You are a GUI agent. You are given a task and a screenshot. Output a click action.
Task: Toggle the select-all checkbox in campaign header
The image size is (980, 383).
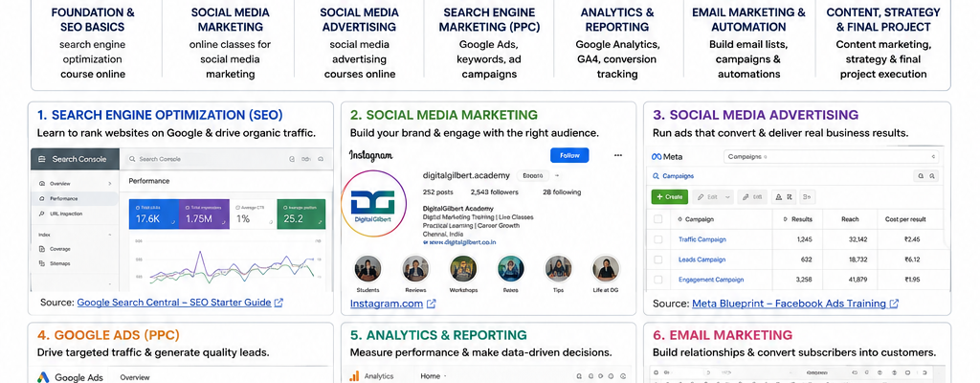tap(657, 219)
